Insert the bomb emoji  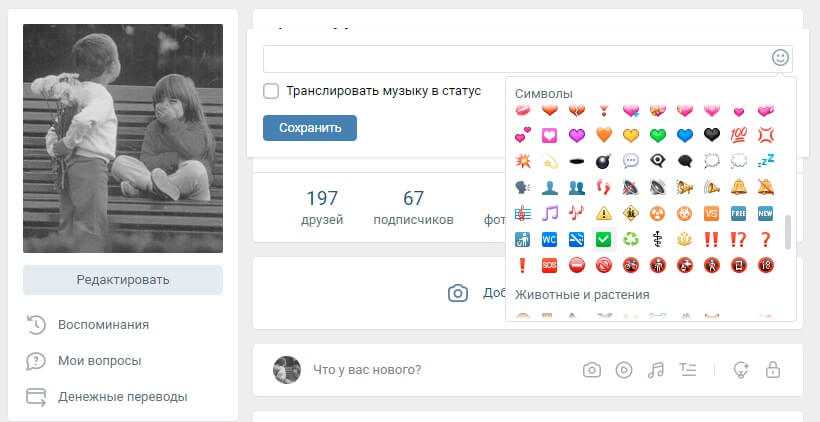click(x=603, y=161)
